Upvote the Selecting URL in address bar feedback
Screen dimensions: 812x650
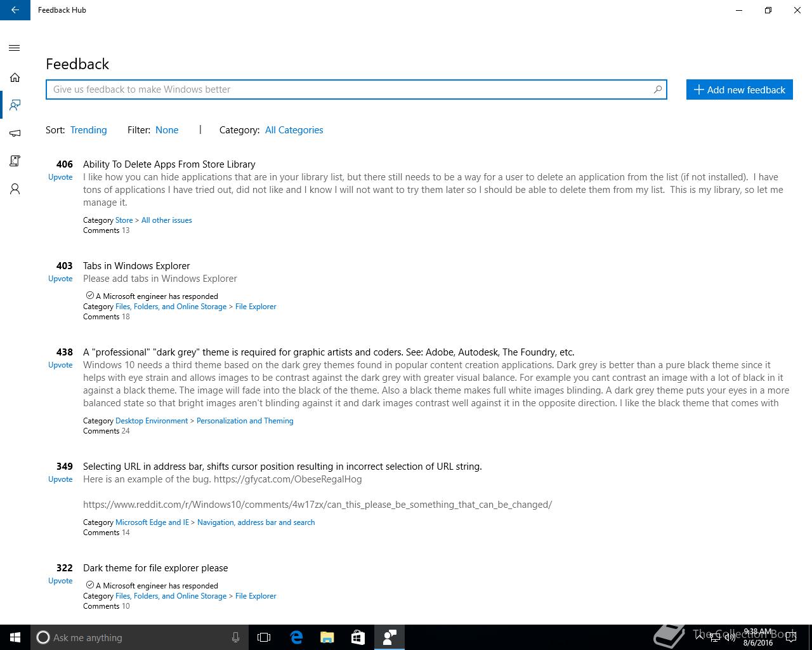point(60,479)
